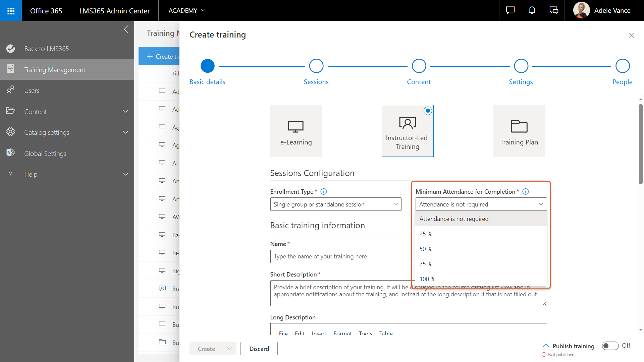Expand the ACADEMY catalog dropdown
The height and width of the screenshot is (362, 644).
[x=187, y=11]
